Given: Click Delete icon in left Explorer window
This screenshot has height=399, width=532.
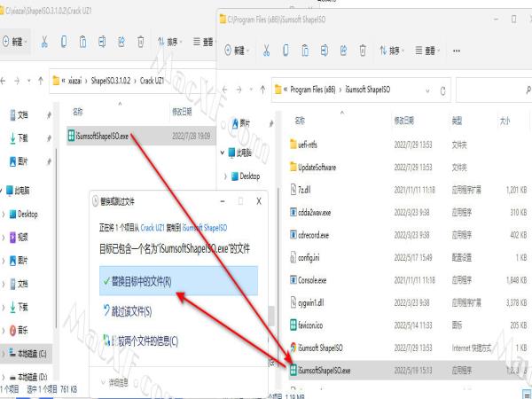Looking at the screenshot, I should coord(140,42).
